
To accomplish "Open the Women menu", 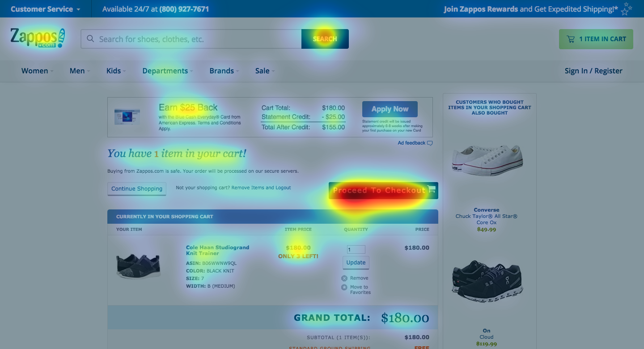I will pyautogui.click(x=37, y=71).
